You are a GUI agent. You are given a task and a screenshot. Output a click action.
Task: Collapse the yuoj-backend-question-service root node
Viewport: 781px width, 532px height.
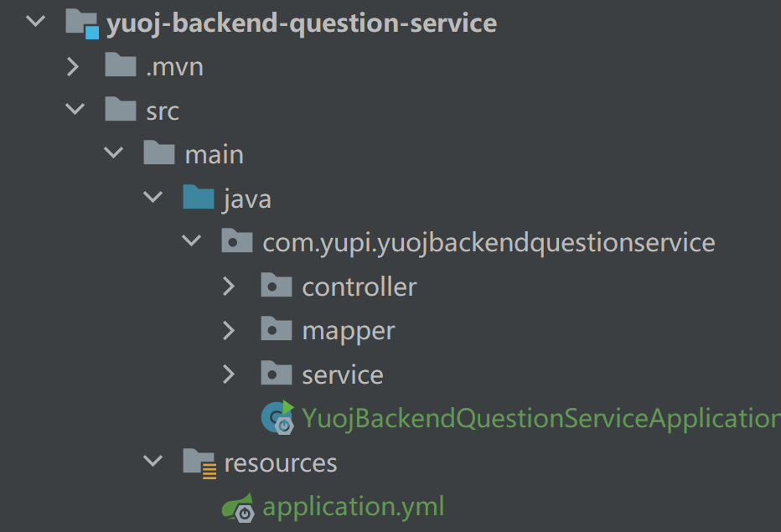[x=35, y=23]
